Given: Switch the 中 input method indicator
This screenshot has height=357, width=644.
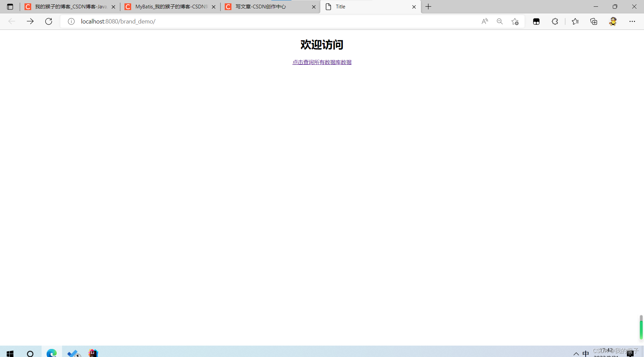Looking at the screenshot, I should point(586,354).
